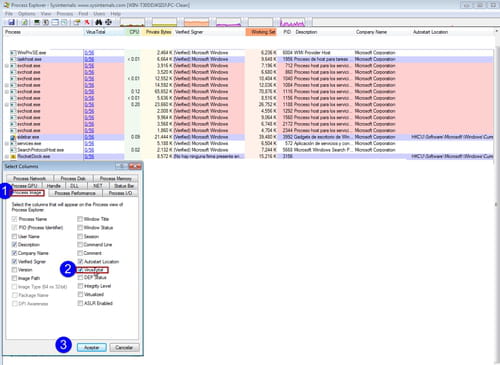The width and height of the screenshot is (500, 365).
Task: Switch to the Process Memory tab
Action: [115, 178]
